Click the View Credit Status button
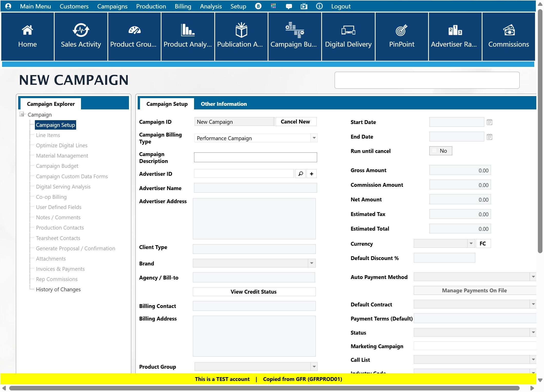The image size is (544, 392). click(254, 292)
